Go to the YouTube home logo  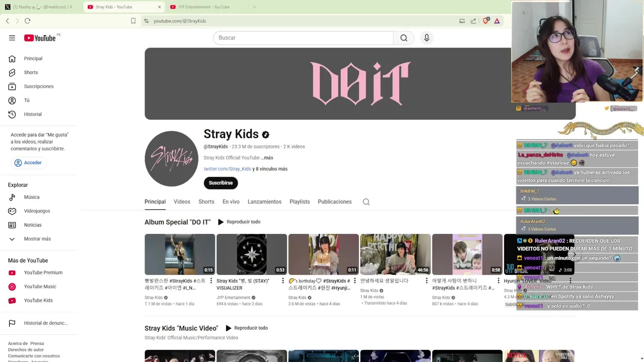coord(40,38)
